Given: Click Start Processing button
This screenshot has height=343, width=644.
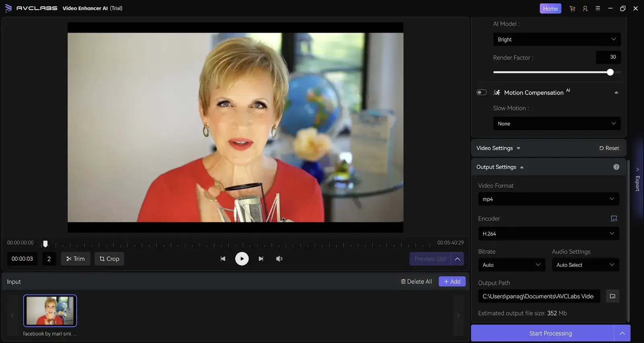Looking at the screenshot, I should pos(542,333).
